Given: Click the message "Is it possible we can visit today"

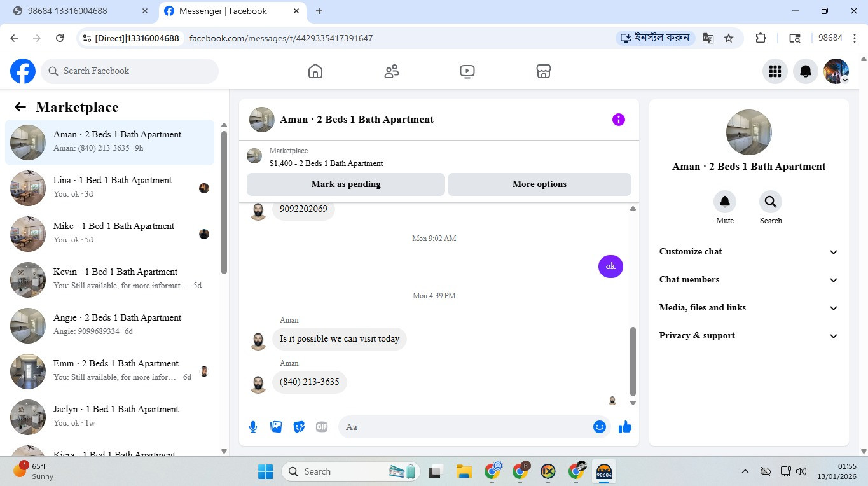Looking at the screenshot, I should pos(340,338).
